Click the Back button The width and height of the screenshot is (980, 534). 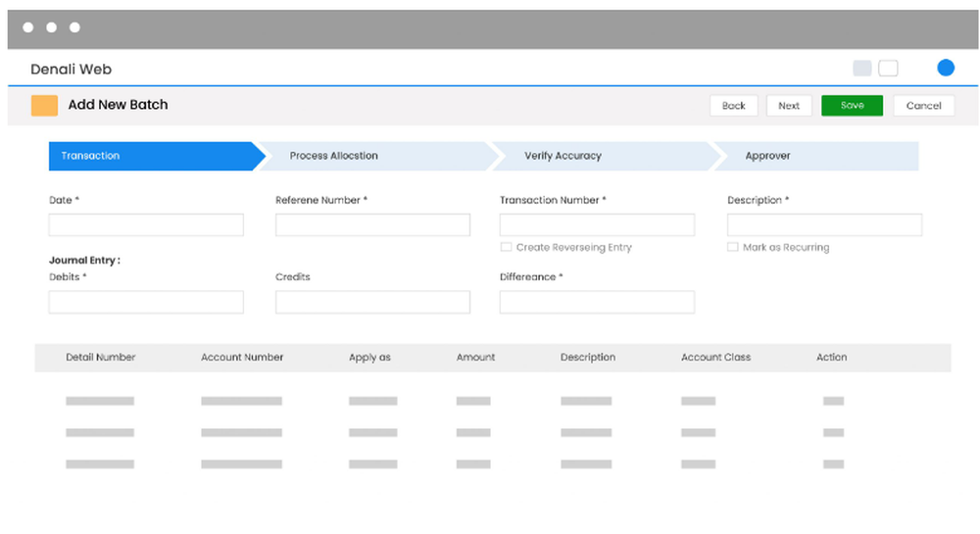coord(734,106)
